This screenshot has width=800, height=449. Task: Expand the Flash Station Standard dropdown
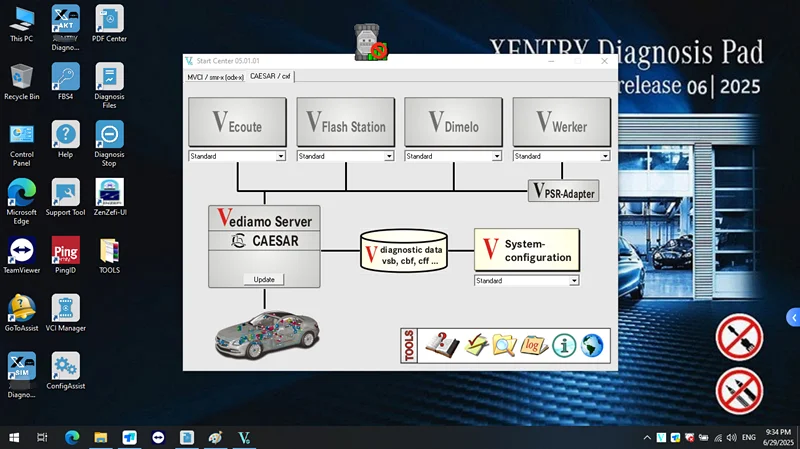pos(389,156)
